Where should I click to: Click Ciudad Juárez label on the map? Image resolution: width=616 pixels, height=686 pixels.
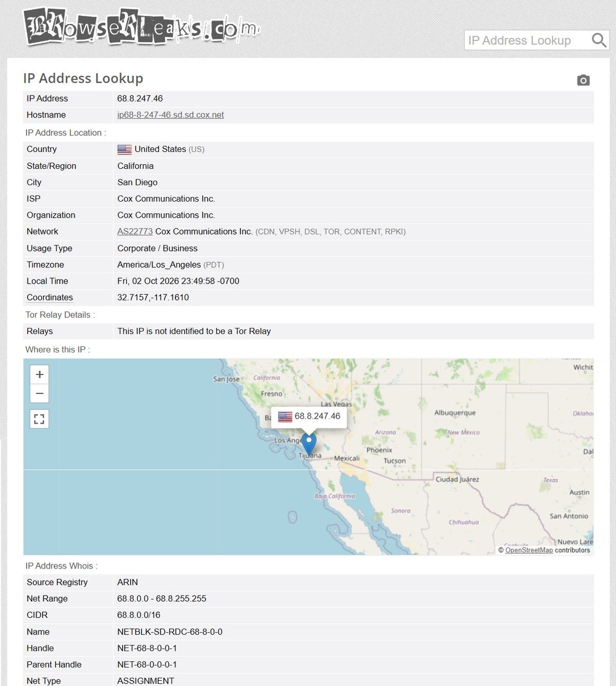click(457, 479)
